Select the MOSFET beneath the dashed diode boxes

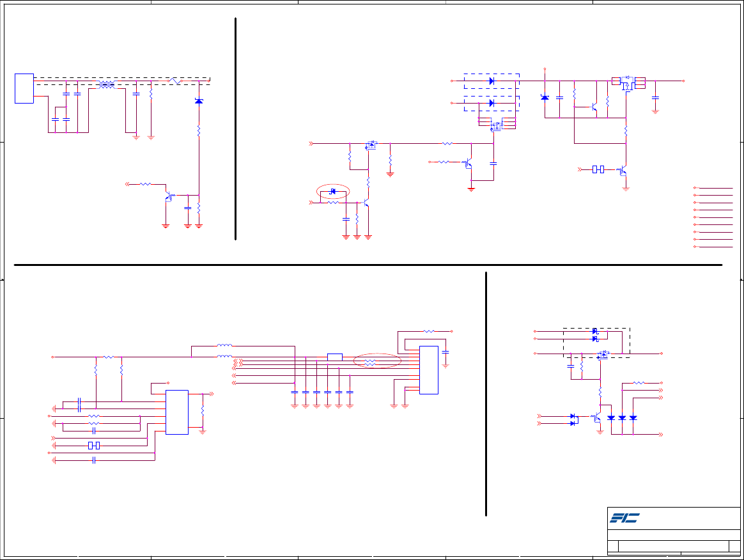[x=496, y=126]
